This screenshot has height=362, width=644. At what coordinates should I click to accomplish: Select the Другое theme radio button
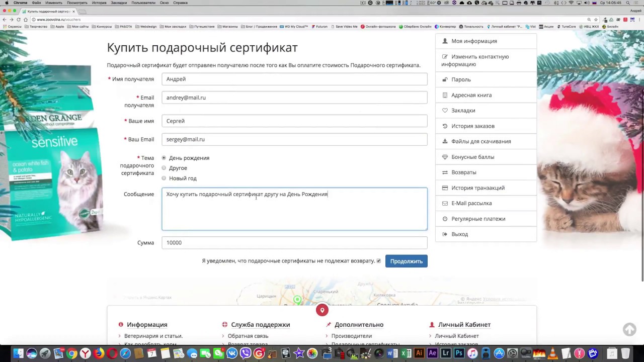(164, 168)
